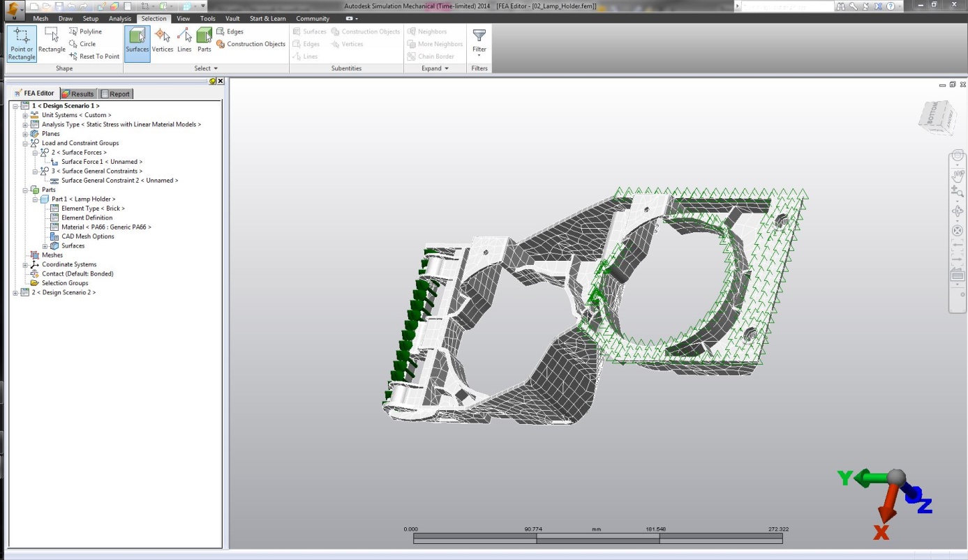Select Surface General Constraint 2 item
This screenshot has width=968, height=560.
tap(119, 181)
